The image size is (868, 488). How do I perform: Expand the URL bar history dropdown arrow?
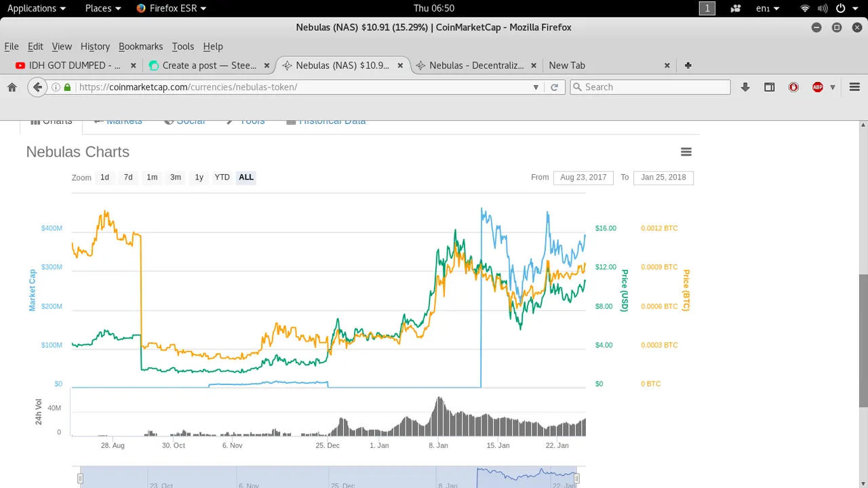[536, 87]
